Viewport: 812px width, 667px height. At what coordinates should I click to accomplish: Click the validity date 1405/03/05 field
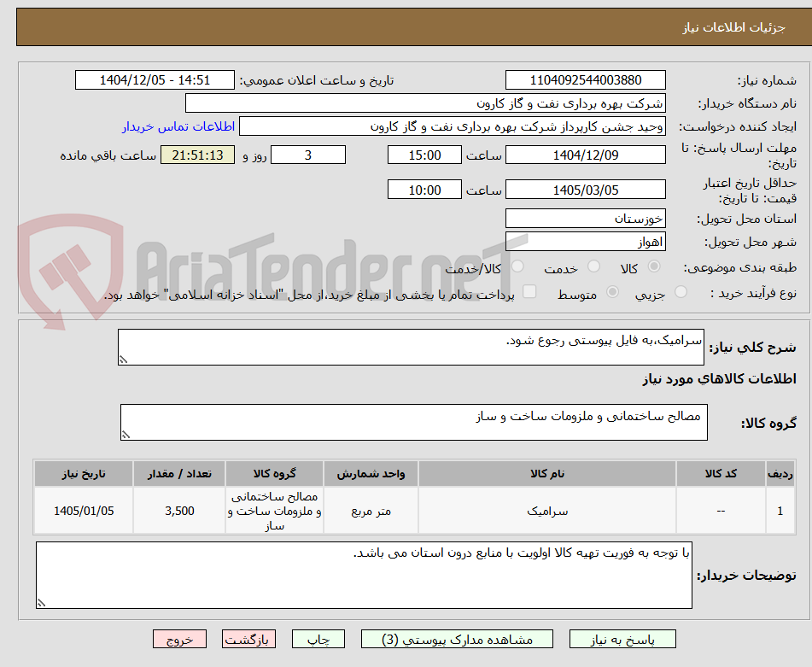pos(585,190)
